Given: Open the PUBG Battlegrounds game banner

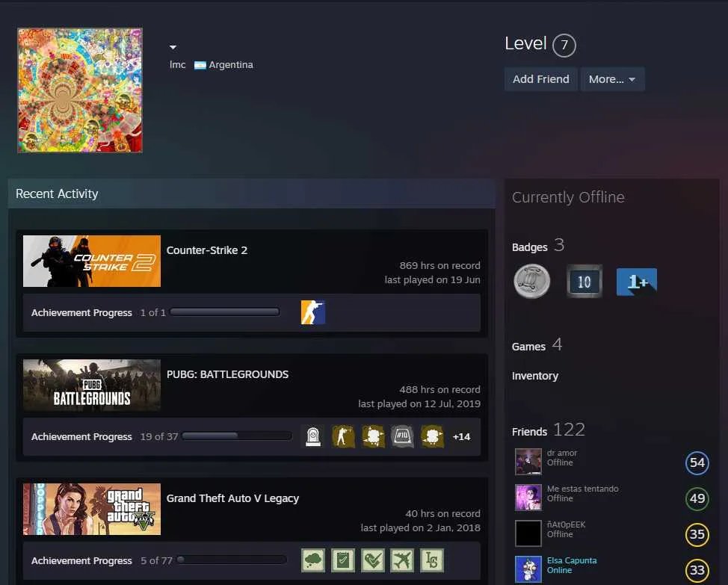Looking at the screenshot, I should (x=92, y=385).
